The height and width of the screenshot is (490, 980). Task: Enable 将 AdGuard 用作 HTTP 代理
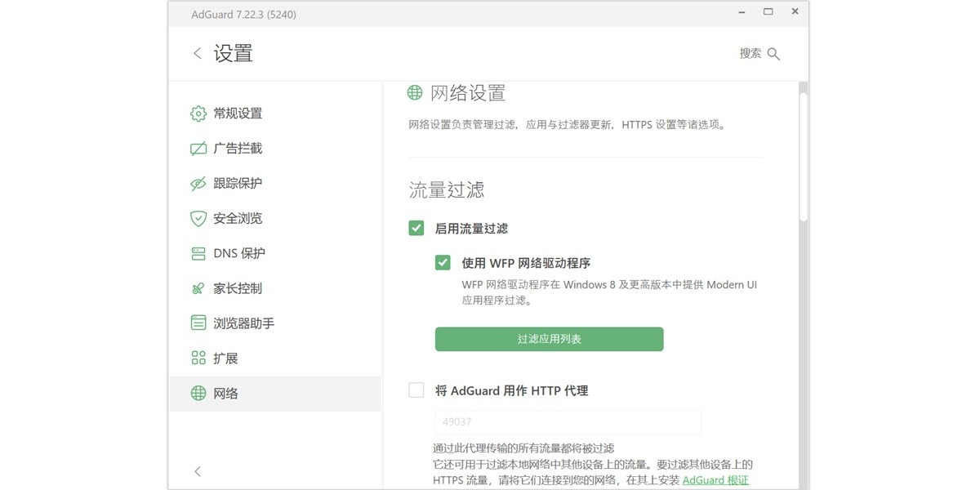pos(416,390)
